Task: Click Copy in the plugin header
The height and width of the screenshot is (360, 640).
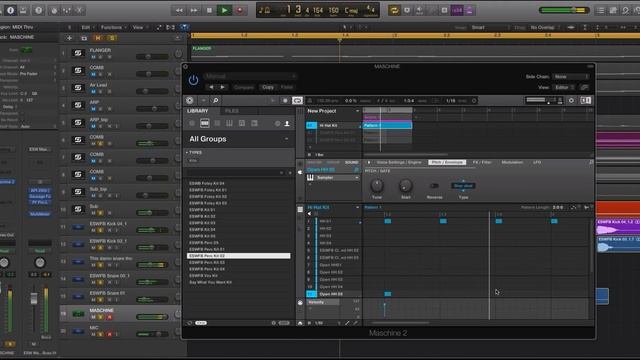Action: click(268, 87)
